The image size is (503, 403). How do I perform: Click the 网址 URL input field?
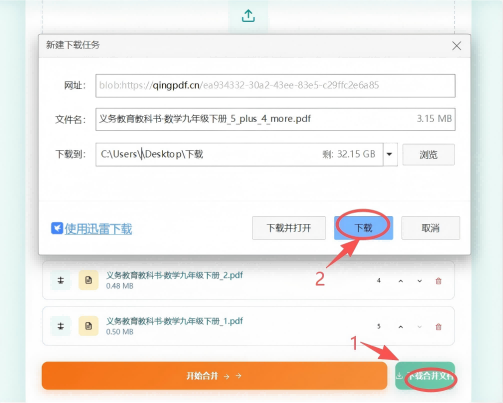click(275, 86)
